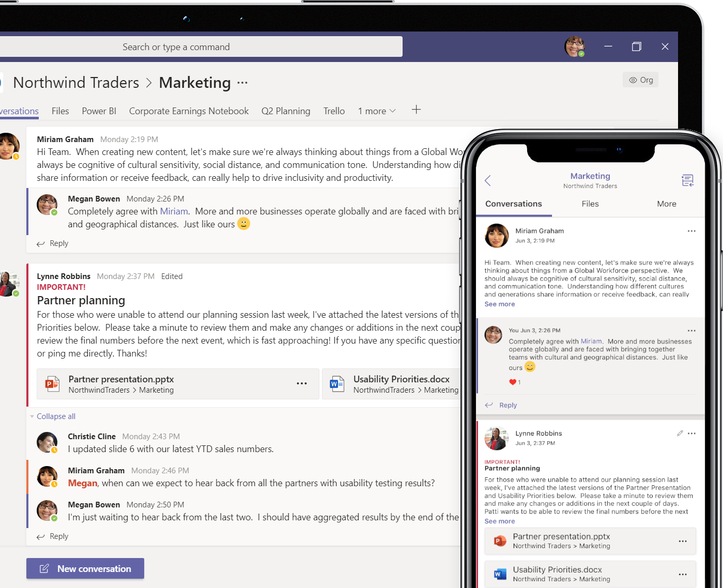Select Files tab on phone
This screenshot has height=588, width=723.
(x=590, y=204)
